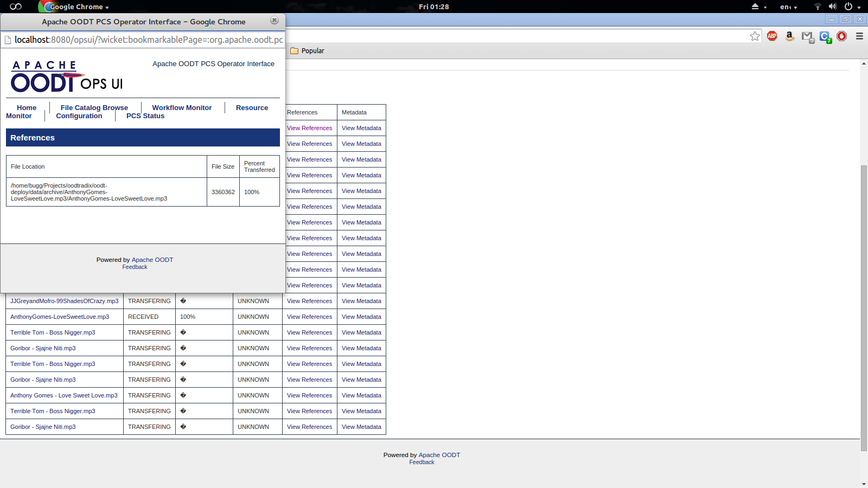Close the OODT popup window

(x=275, y=21)
